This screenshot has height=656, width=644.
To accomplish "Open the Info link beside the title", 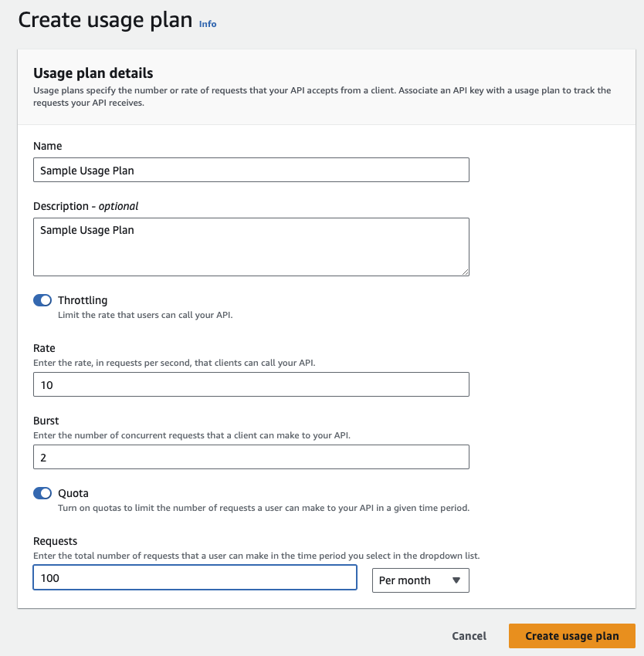I will click(207, 24).
